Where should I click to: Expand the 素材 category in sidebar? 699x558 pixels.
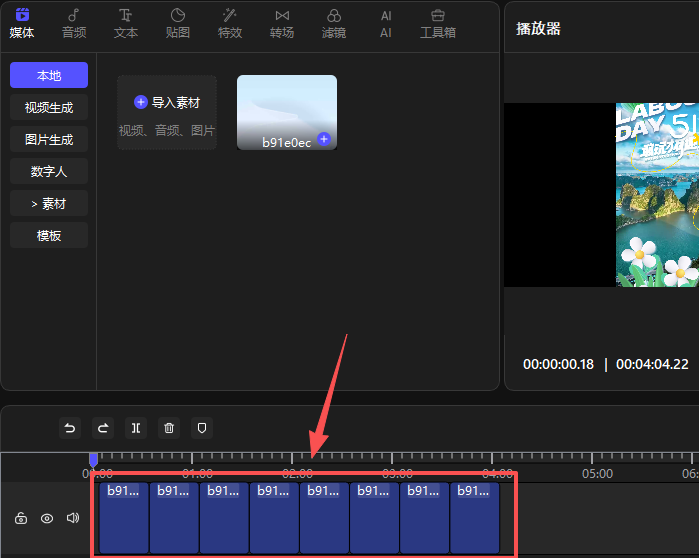(49, 204)
